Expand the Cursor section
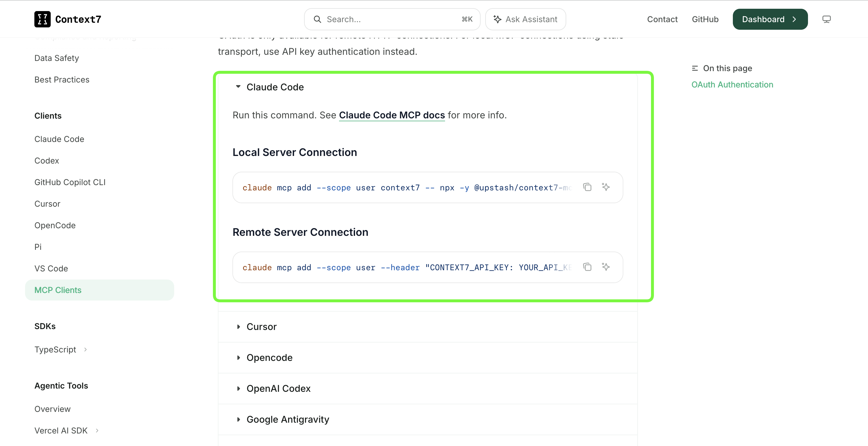Screen dimensions: 868x446 tap(238, 327)
